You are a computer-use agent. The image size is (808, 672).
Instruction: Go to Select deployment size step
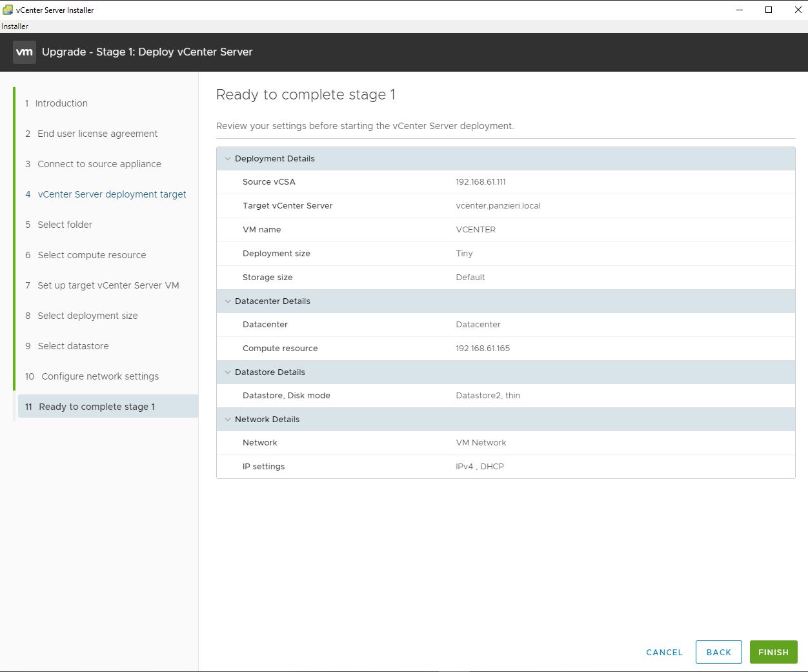[81, 316]
